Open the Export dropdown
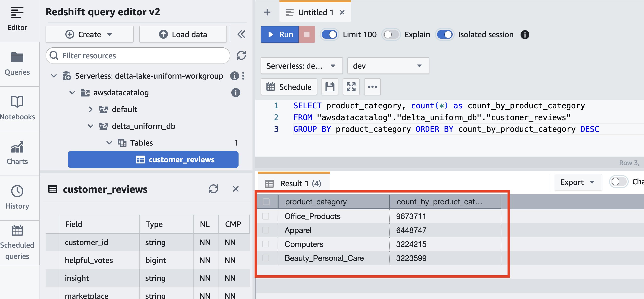This screenshot has width=644, height=299. pos(578,182)
